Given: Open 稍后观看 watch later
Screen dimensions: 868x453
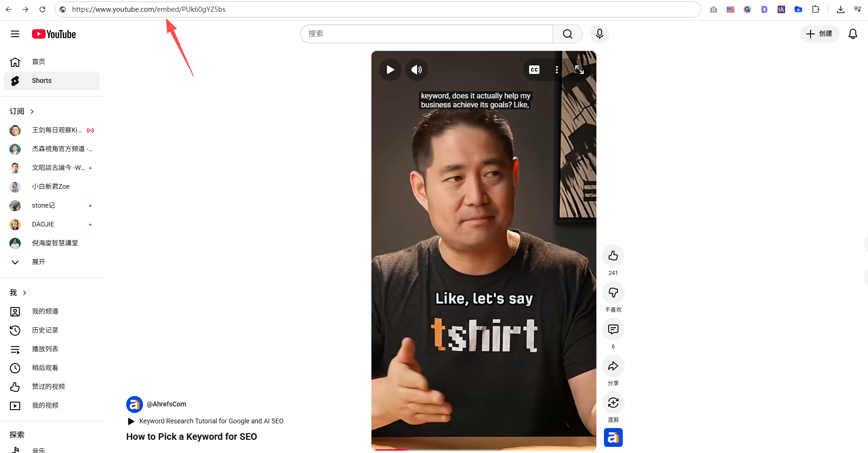Looking at the screenshot, I should 52,368.
